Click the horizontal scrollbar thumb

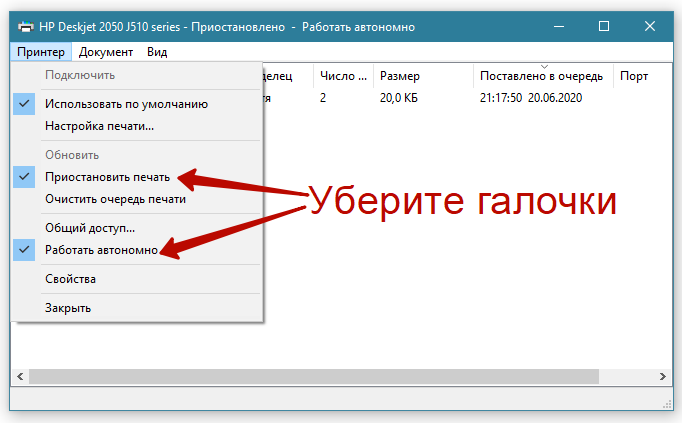pyautogui.click(x=314, y=376)
